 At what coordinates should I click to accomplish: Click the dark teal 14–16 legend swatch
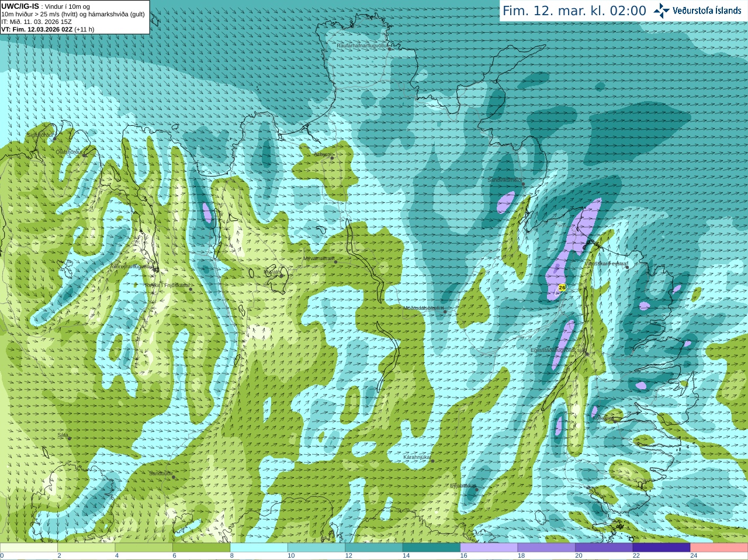pyautogui.click(x=431, y=548)
